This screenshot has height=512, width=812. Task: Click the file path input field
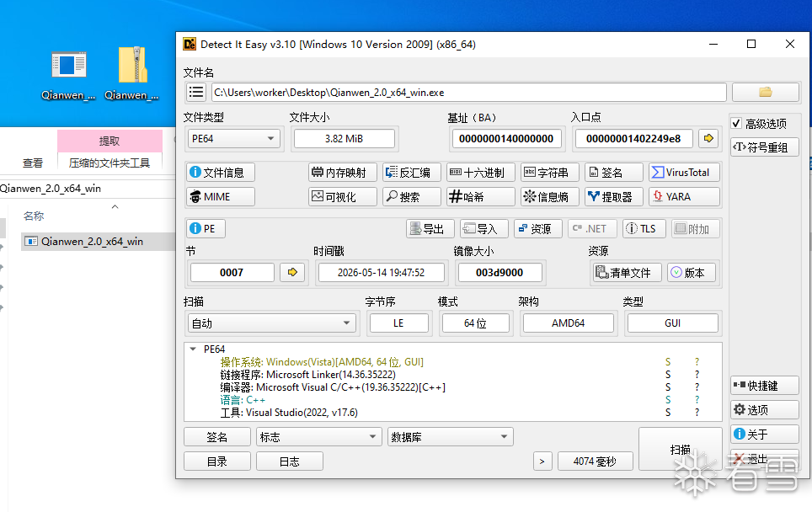click(468, 93)
